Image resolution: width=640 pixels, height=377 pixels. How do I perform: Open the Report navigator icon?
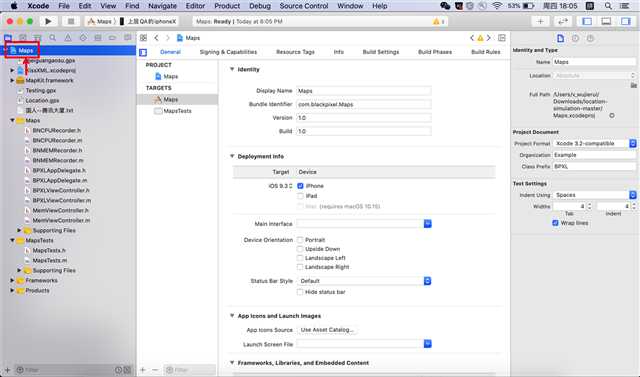click(128, 38)
